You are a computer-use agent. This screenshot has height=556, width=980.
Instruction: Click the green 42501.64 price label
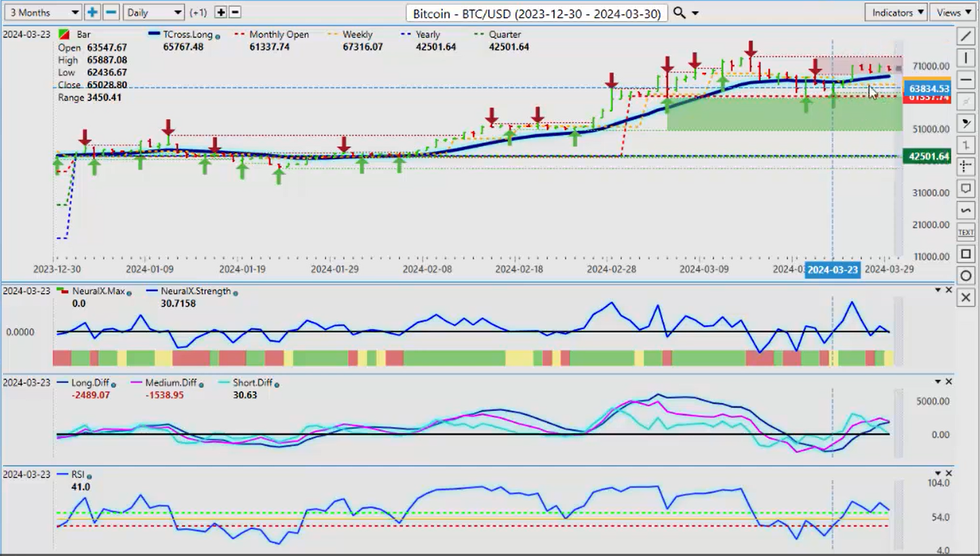tap(928, 157)
